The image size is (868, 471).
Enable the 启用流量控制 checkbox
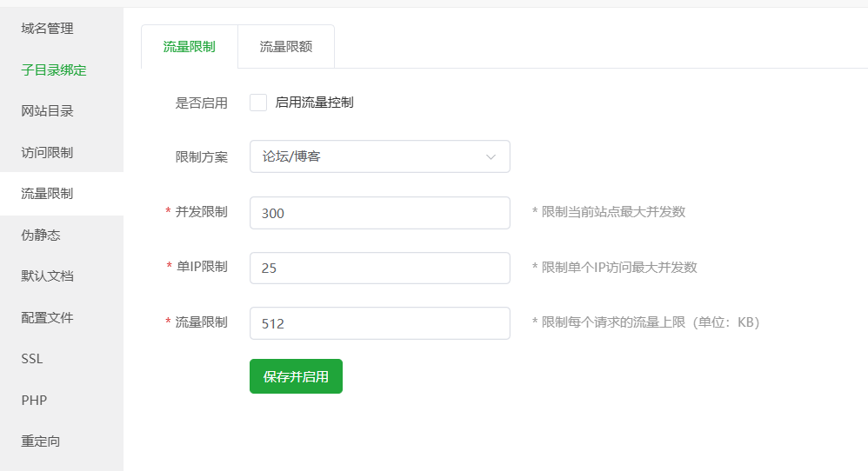tap(258, 103)
